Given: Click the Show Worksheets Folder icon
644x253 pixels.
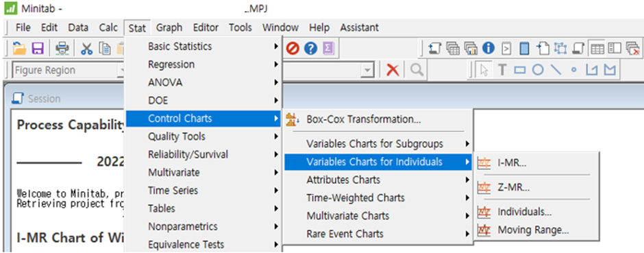Looking at the screenshot, I should [452, 49].
